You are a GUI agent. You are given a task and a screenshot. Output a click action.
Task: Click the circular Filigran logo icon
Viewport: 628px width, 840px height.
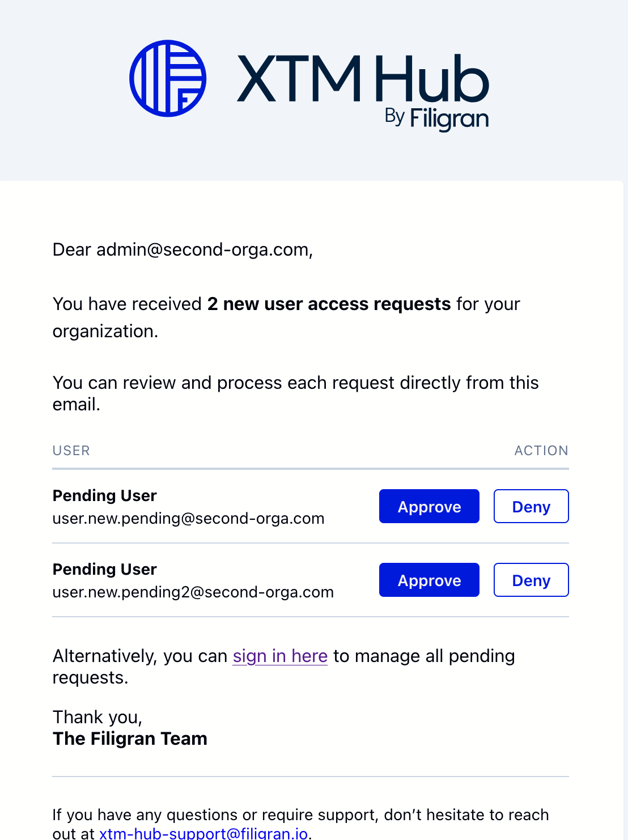tap(168, 78)
